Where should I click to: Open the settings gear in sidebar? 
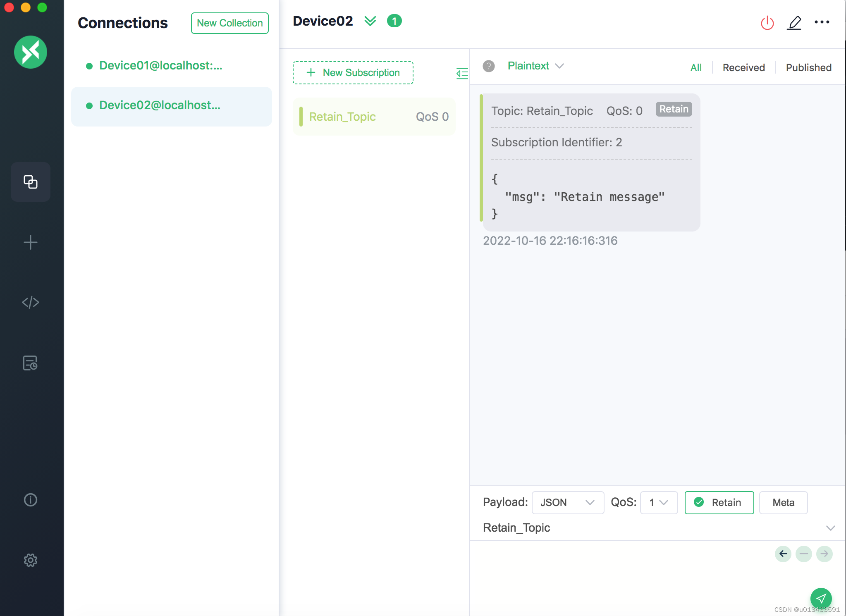point(31,560)
